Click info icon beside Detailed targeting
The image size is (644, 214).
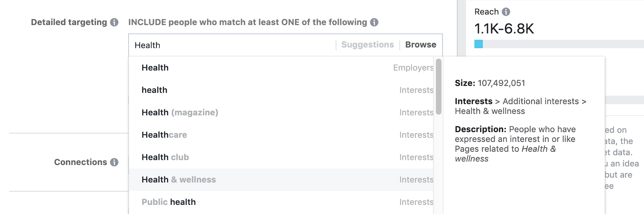[x=114, y=22]
